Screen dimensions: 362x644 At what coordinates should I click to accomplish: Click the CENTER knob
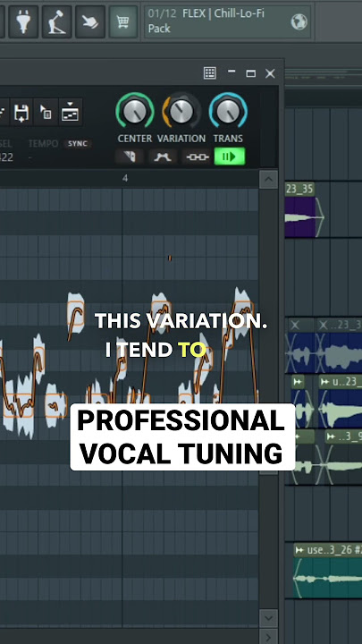(x=135, y=111)
